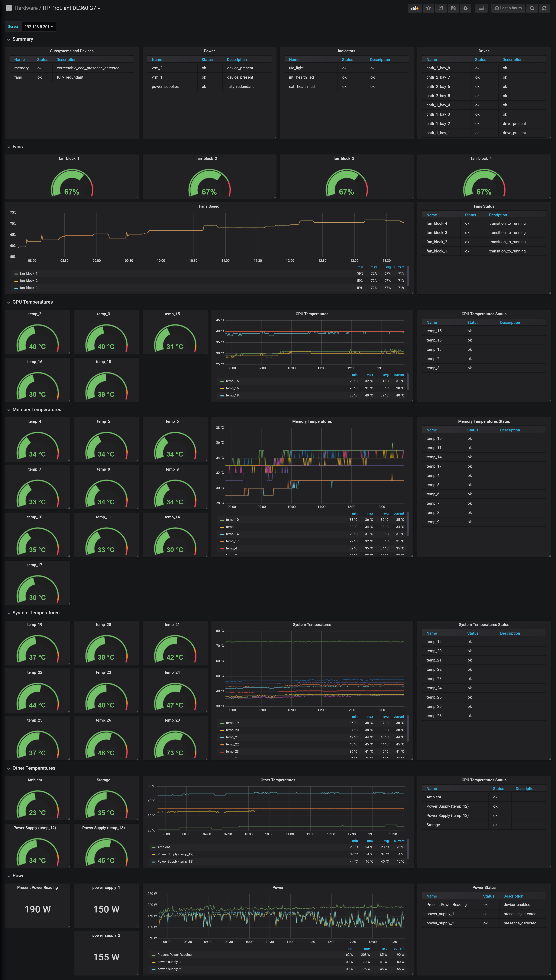
Task: Open the Server 192.168.5.201 variable dropdown
Action: click(x=39, y=27)
